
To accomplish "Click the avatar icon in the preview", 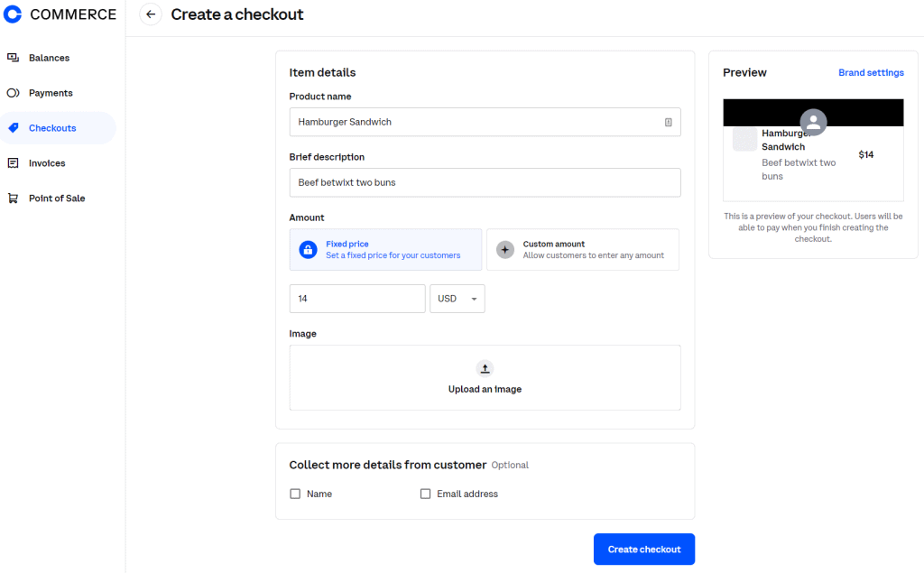I will point(813,122).
